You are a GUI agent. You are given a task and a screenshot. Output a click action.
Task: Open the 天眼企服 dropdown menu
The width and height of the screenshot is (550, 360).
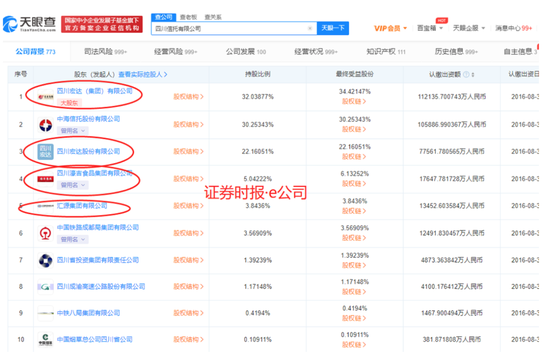[469, 28]
